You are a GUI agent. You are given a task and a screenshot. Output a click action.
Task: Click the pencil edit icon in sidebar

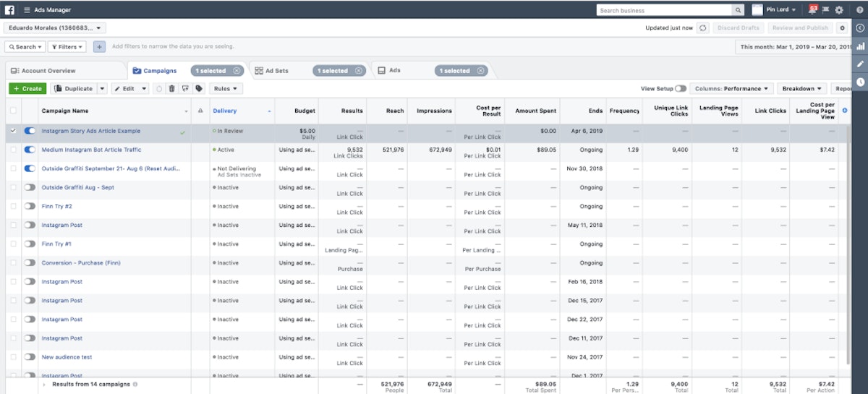coord(860,64)
